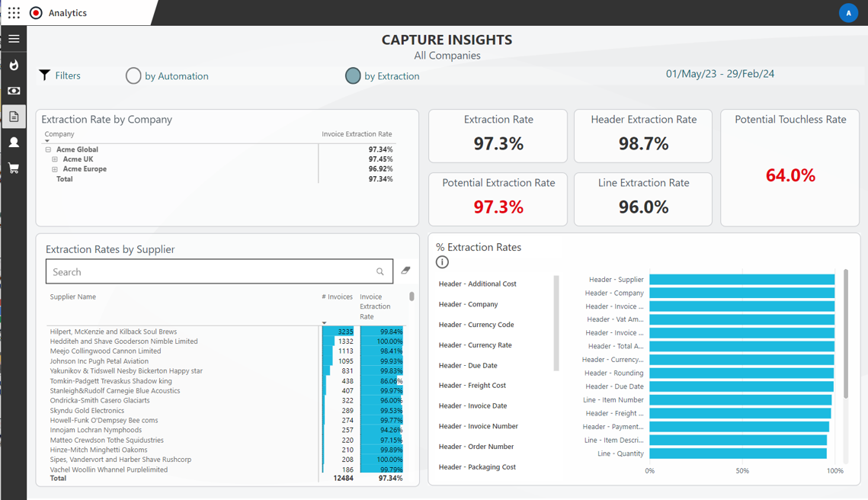Expand the Acme UK row
The width and height of the screenshot is (868, 500).
pos(55,159)
